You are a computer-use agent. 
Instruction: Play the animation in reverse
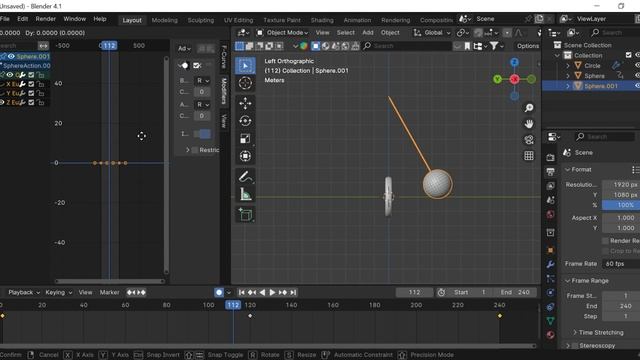pos(262,292)
